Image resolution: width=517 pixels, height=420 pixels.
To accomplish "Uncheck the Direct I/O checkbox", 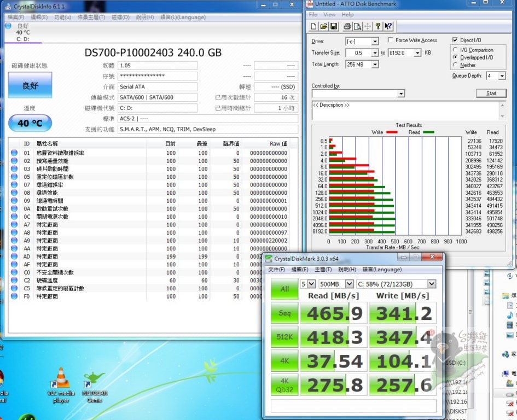I will [455, 40].
